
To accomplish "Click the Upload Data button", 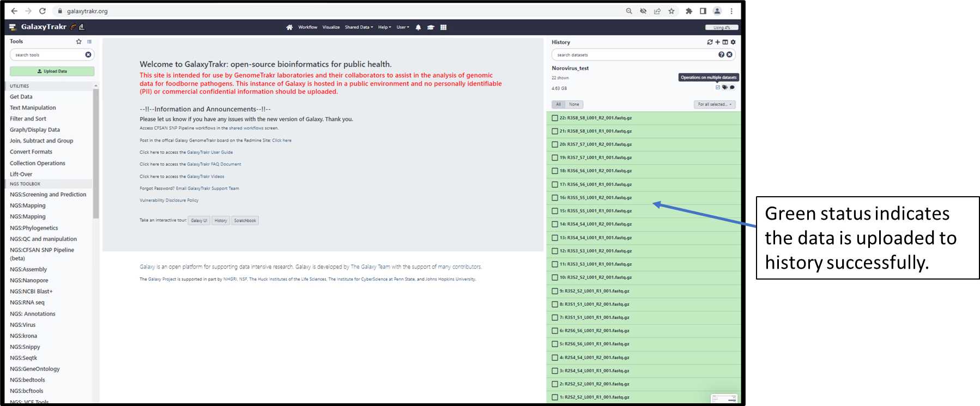I will [x=52, y=71].
